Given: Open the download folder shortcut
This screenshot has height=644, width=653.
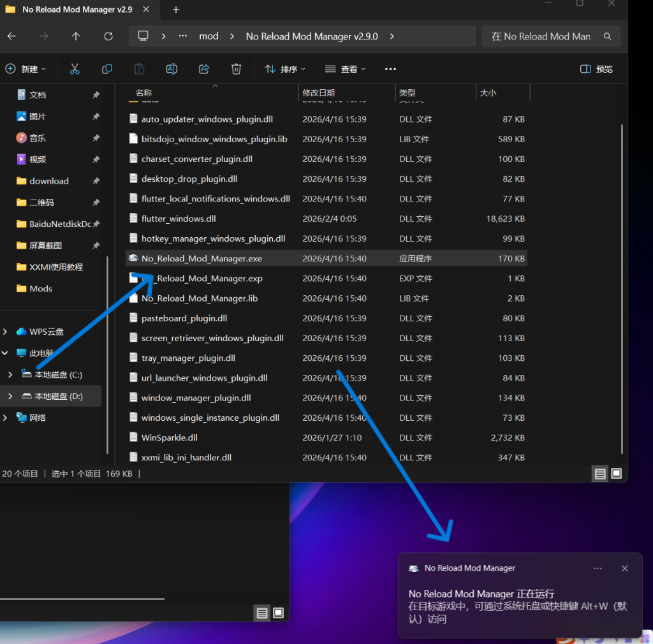Looking at the screenshot, I should coord(48,181).
